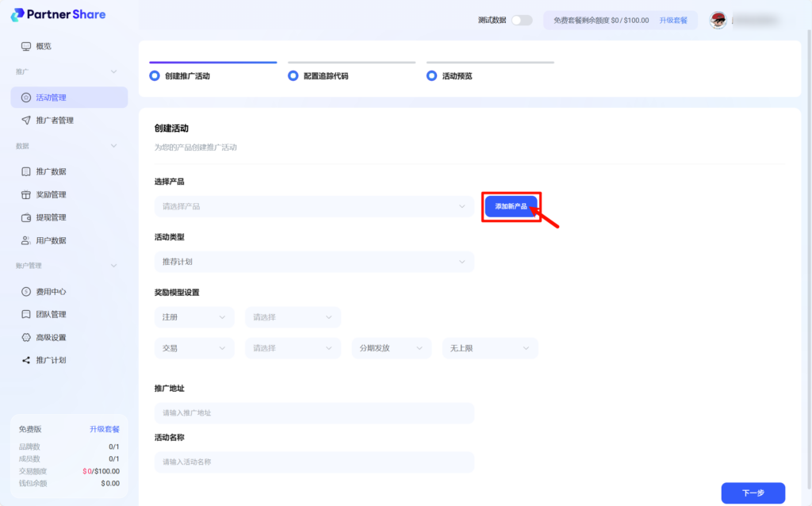Click the 推广地址 input field
812x506 pixels.
tap(314, 413)
